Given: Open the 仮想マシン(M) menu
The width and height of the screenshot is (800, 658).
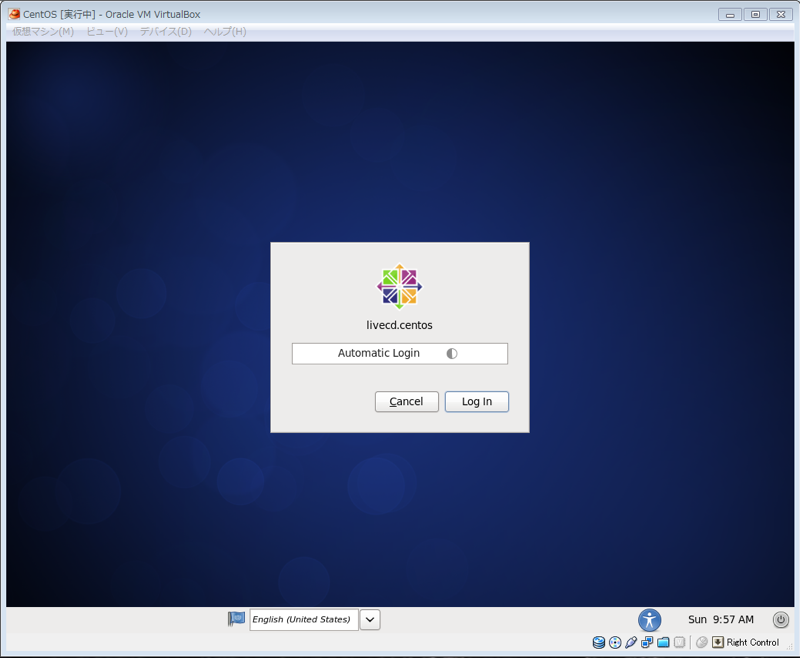Looking at the screenshot, I should [x=43, y=32].
